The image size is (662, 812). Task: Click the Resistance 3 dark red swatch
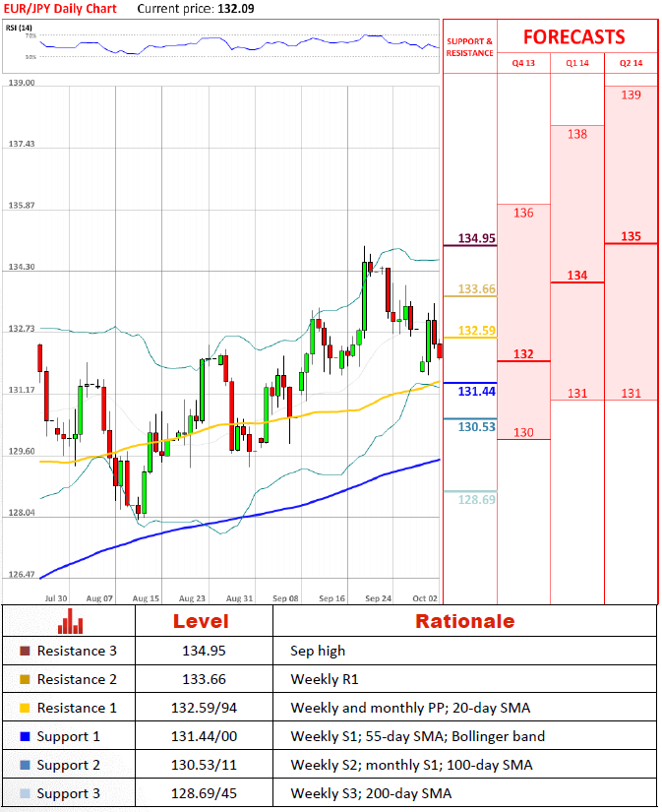25,651
